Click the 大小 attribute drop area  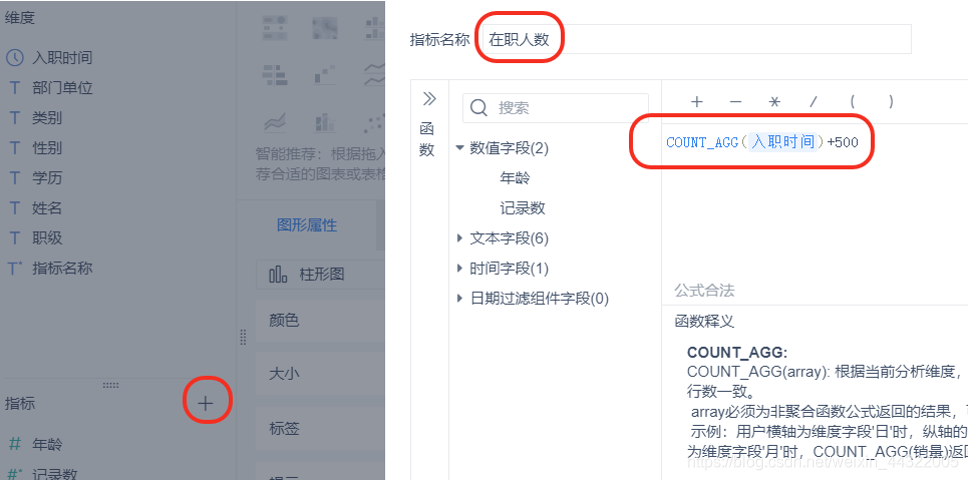[320, 374]
